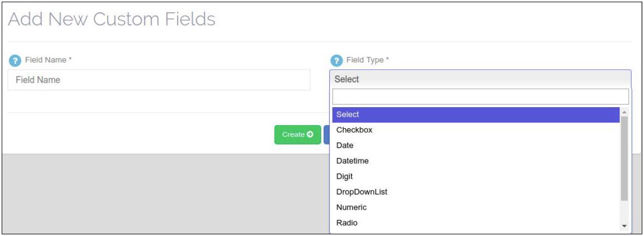Choose Datetime in the dropdown list
Screen dimensions: 644x236
coord(352,161)
